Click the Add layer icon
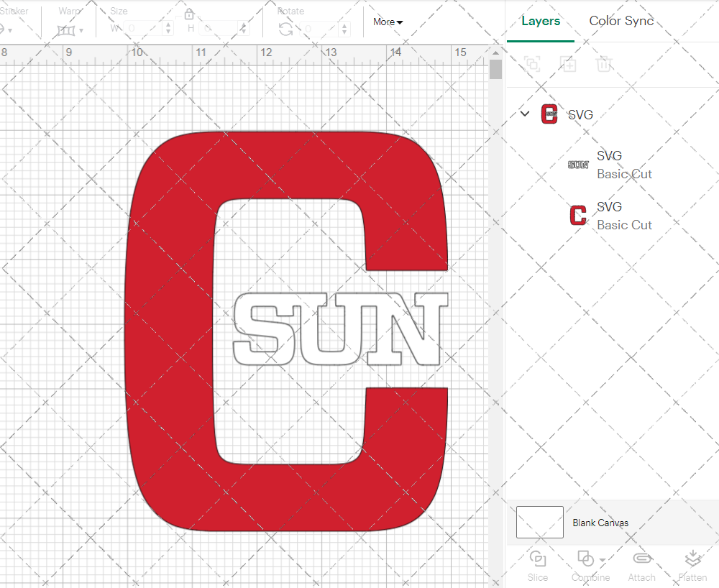Screen dimensions: 719x588 568,64
